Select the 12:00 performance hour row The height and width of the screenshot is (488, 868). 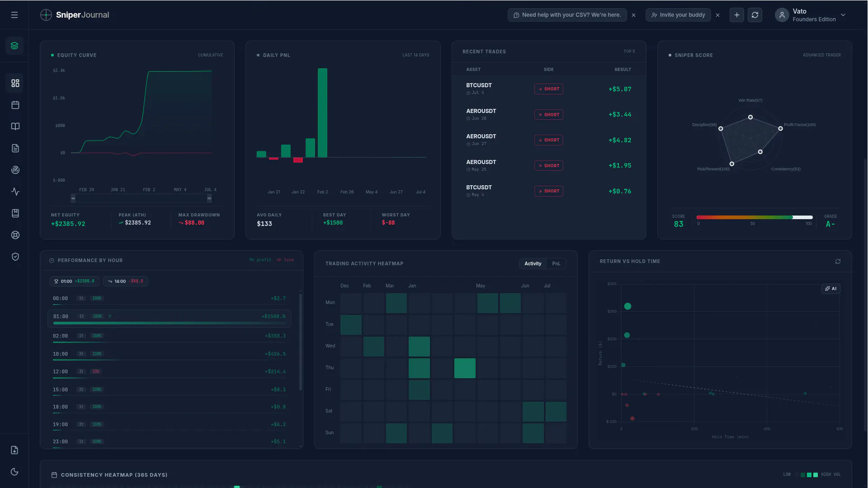pos(169,373)
